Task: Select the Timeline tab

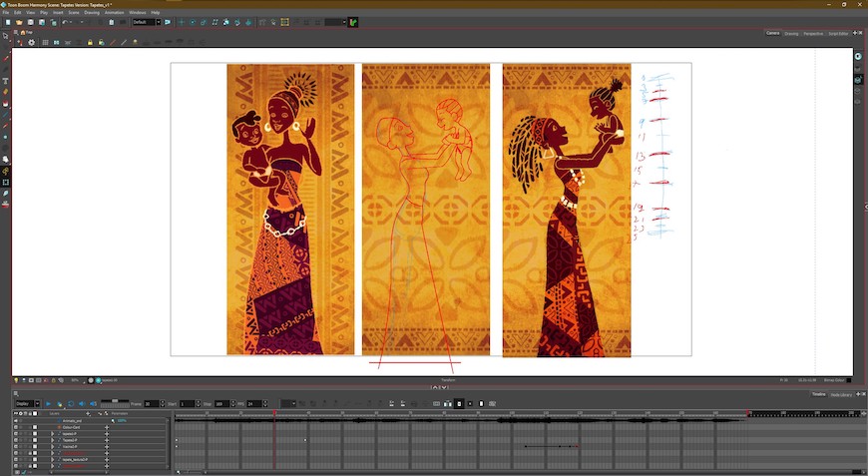Action: click(819, 394)
